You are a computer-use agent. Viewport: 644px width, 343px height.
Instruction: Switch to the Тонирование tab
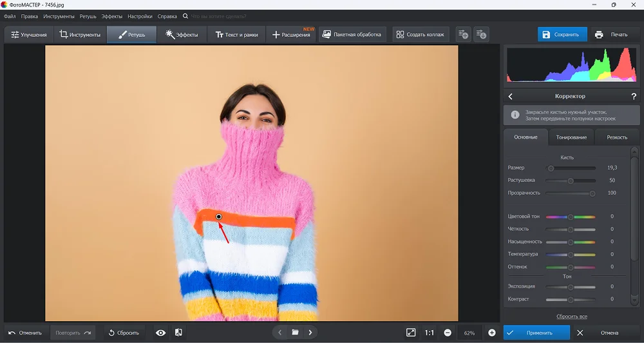pos(571,137)
